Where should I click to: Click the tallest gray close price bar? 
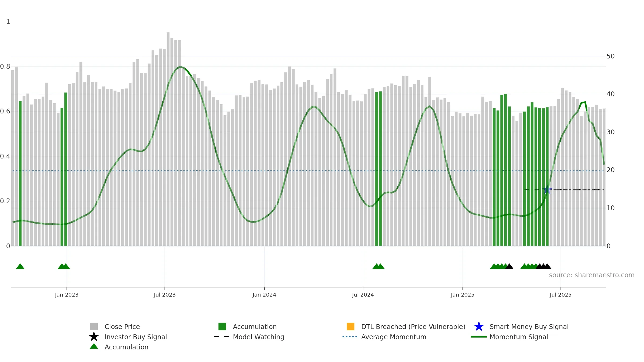pos(168,139)
